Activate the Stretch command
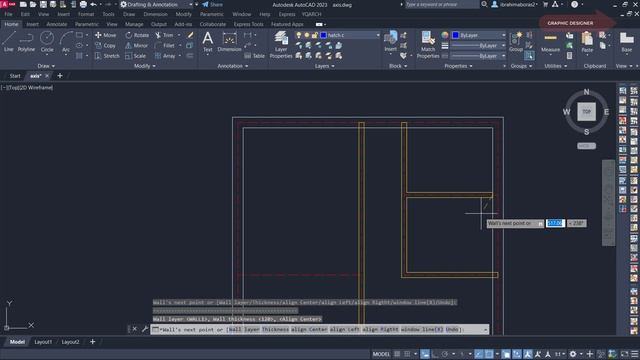The width and height of the screenshot is (640, 360). [x=107, y=56]
